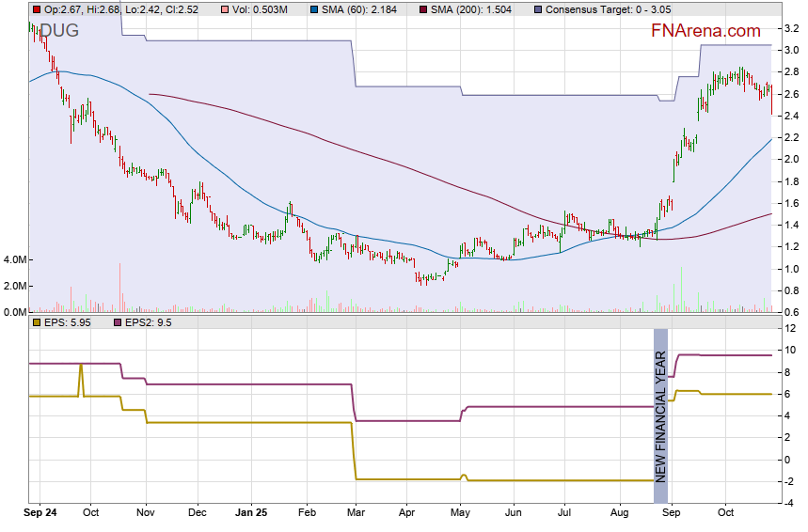Image resolution: width=808 pixels, height=532 pixels.
Task: Click the Vol: 0.503M legend text
Action: point(259,9)
